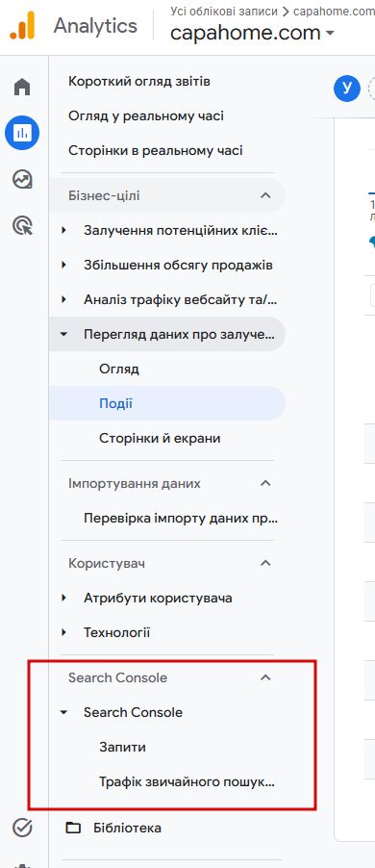Collapse the Бізнес-цілі section chevron

265,195
